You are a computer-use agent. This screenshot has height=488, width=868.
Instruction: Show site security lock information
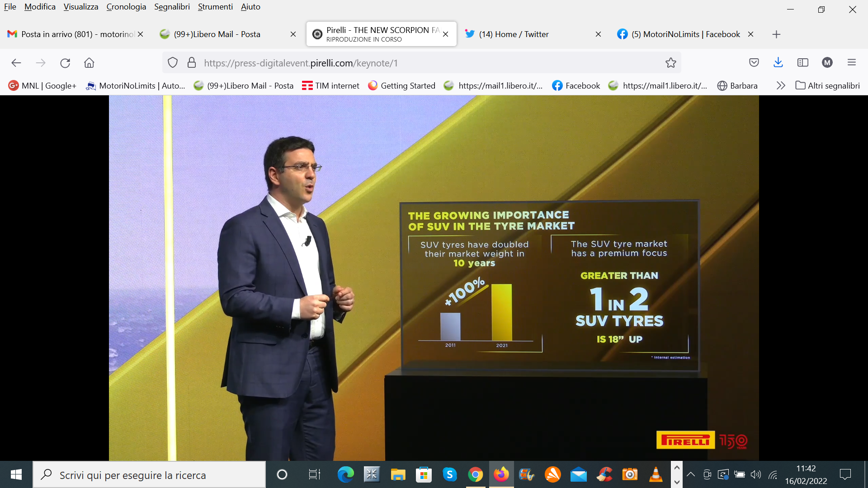point(192,63)
